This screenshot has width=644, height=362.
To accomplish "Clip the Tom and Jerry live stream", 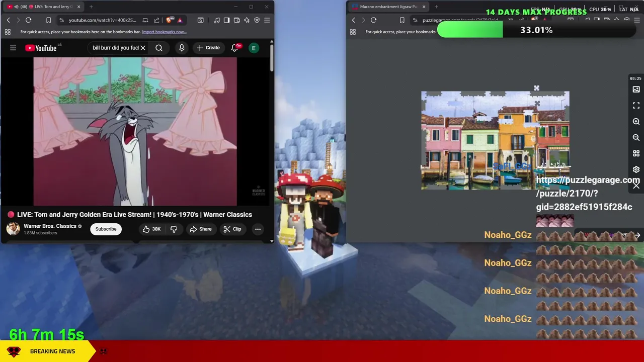I will 232,229.
